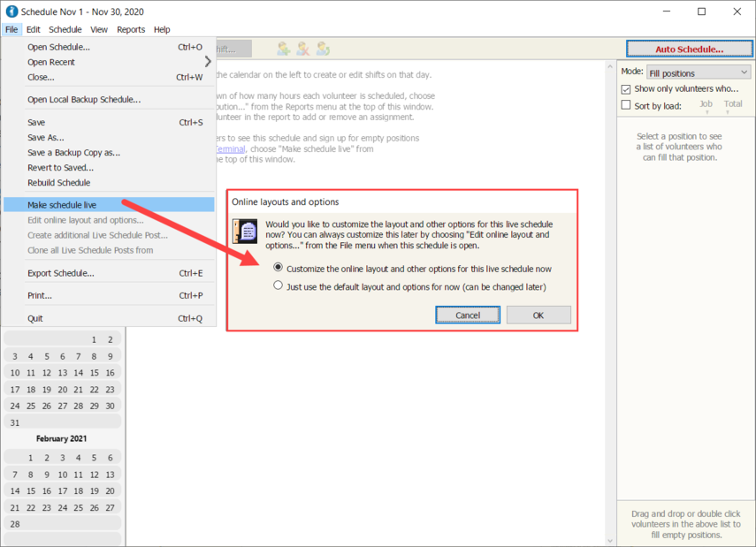Click the OK button in dialog

point(538,315)
